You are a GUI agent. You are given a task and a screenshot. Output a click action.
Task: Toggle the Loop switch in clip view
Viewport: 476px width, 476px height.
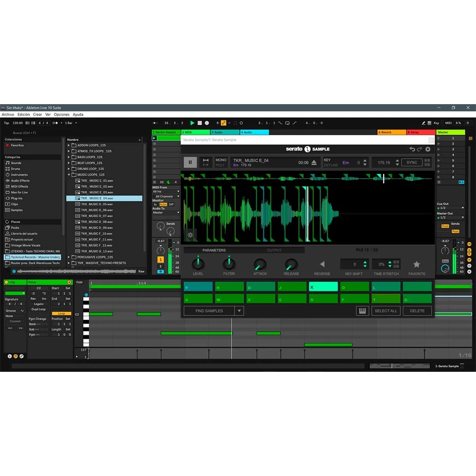62,313
